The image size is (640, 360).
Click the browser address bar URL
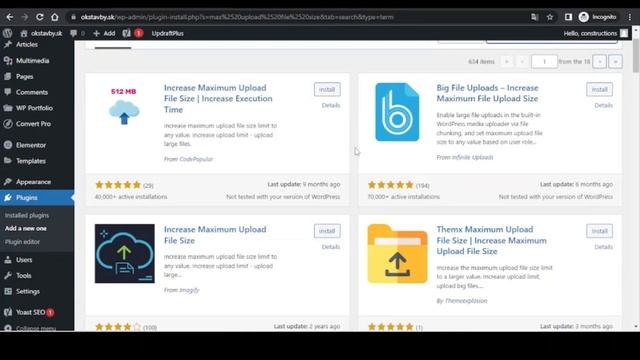(x=237, y=17)
